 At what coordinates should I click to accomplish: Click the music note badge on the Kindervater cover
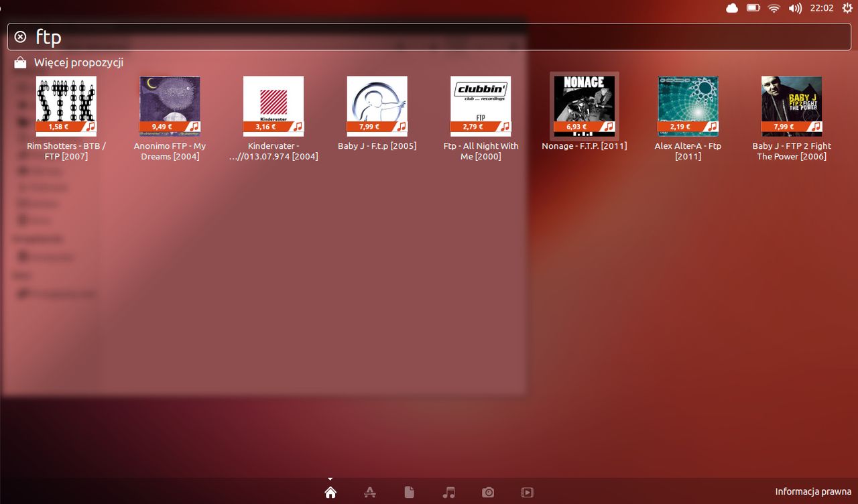pyautogui.click(x=298, y=126)
